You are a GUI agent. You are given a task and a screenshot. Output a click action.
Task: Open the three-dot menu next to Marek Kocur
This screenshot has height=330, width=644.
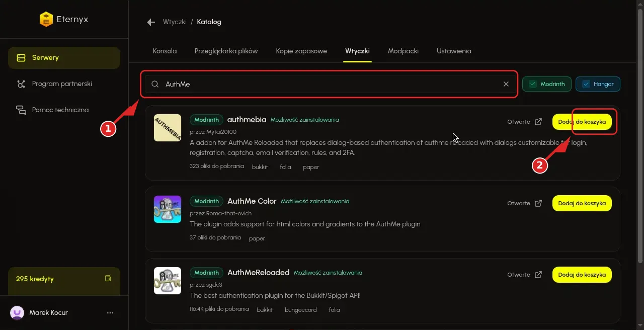(110, 313)
